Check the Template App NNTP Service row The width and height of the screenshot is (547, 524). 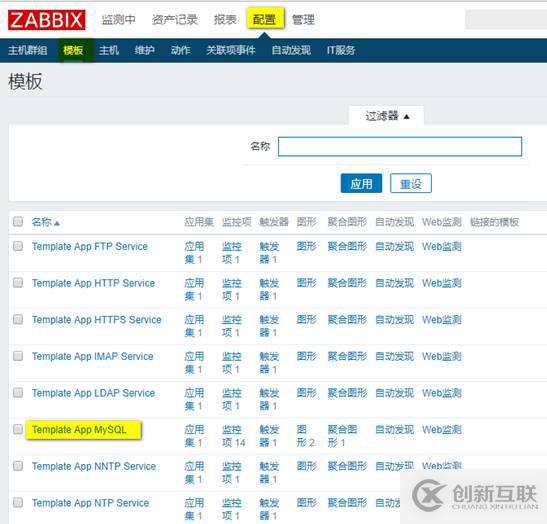[18, 466]
